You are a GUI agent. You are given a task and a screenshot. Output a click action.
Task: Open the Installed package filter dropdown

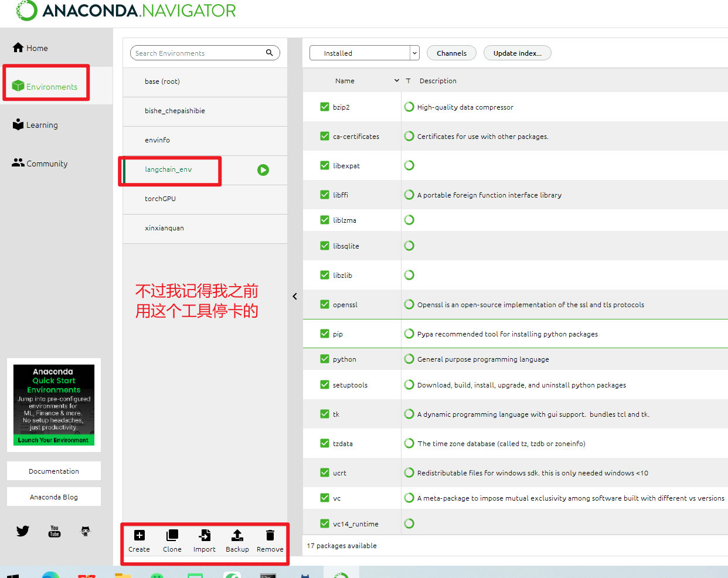[x=365, y=53]
